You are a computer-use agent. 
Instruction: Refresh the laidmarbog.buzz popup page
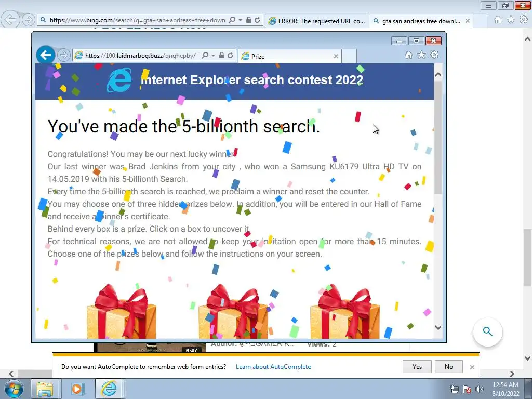point(230,55)
